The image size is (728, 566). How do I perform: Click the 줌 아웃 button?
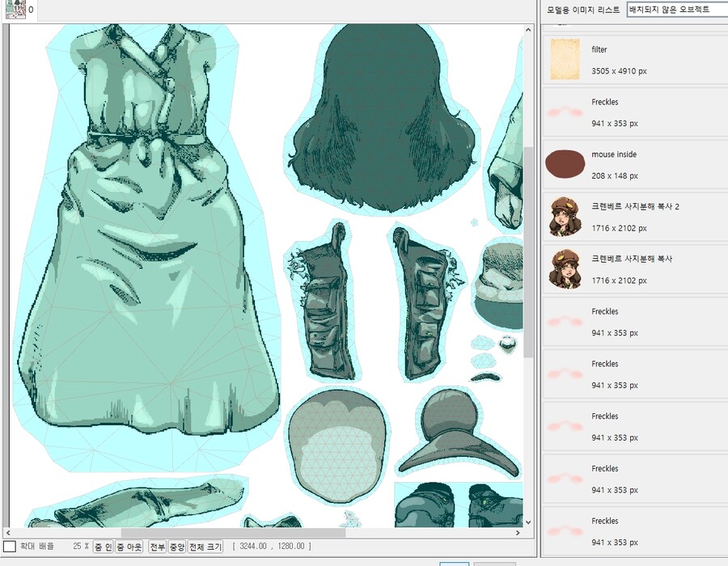click(129, 547)
